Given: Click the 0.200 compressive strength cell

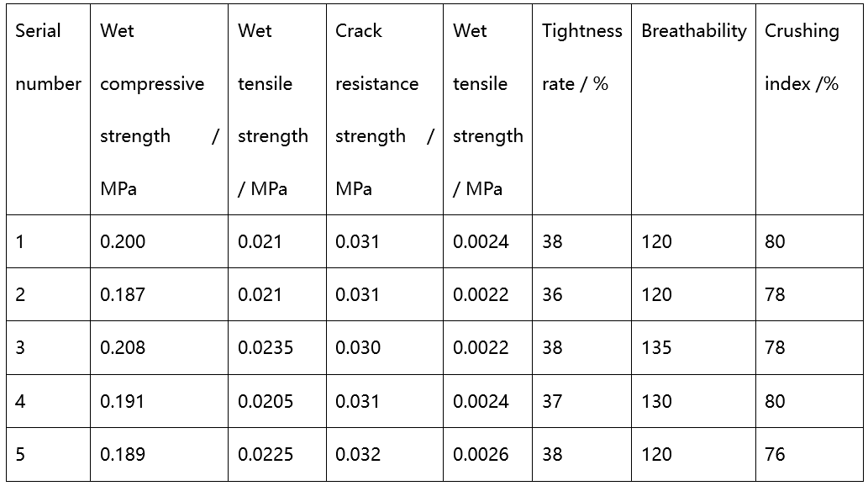Looking at the screenshot, I should click(x=123, y=242).
